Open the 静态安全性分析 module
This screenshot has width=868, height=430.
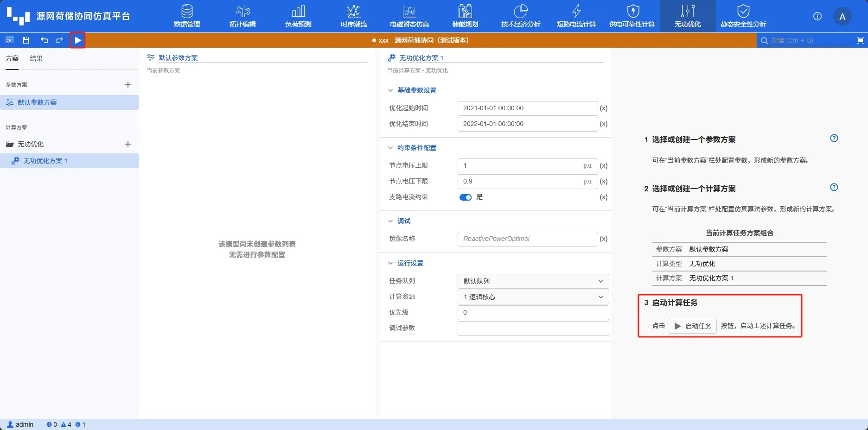coord(743,16)
